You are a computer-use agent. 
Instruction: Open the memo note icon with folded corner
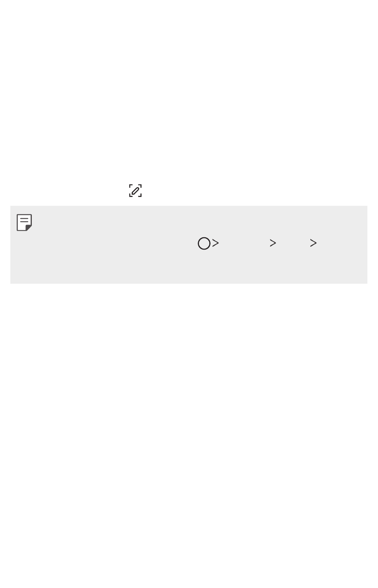point(24,223)
